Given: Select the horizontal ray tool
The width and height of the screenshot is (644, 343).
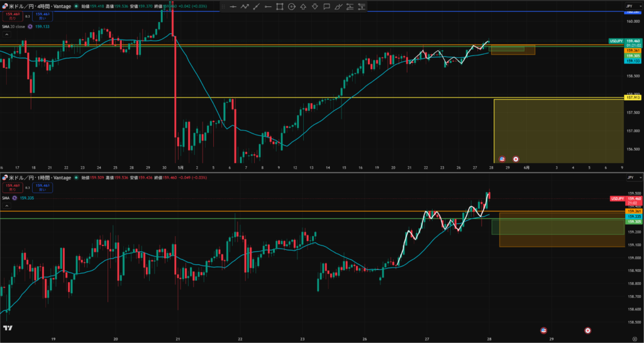Looking at the screenshot, I should (268, 6).
